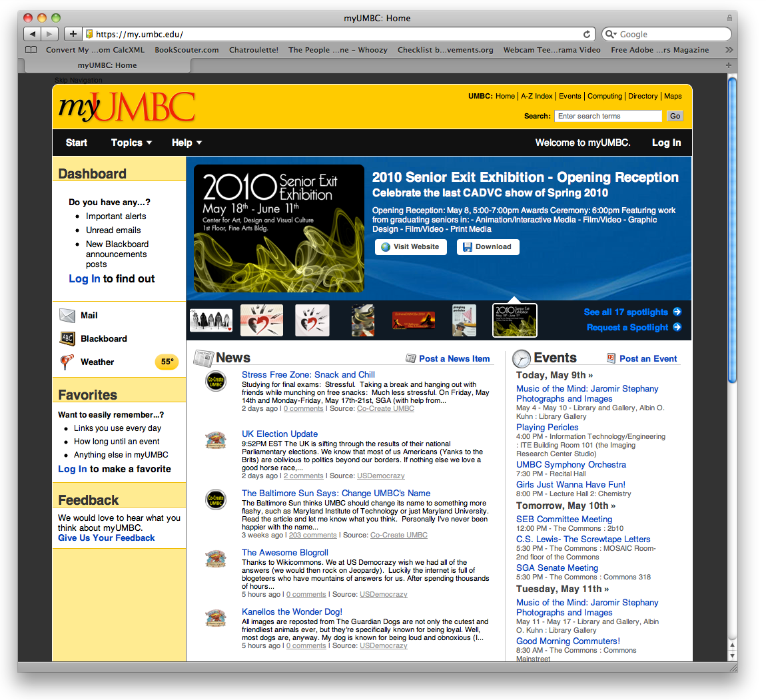
Task: Click the Weather thermometer icon
Action: [x=67, y=362]
